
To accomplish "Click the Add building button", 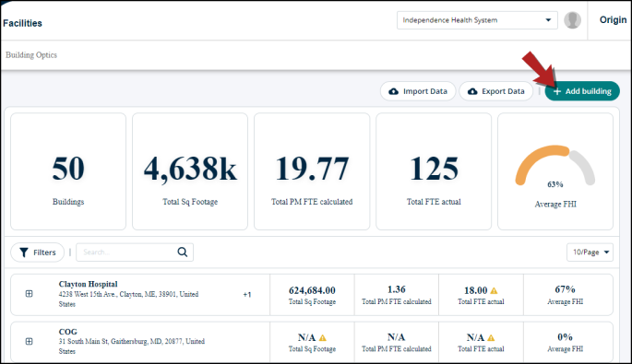I will click(582, 91).
